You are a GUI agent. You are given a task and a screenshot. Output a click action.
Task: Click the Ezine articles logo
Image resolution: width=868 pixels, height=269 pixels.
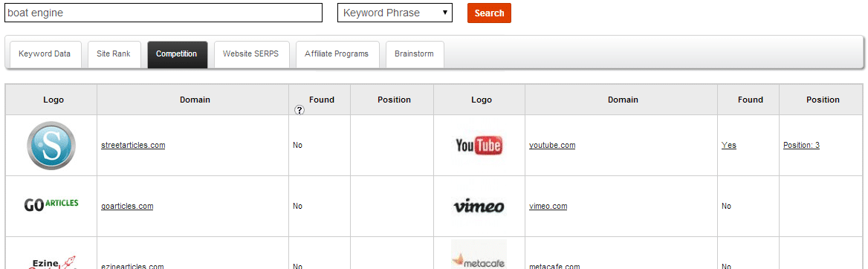51,262
